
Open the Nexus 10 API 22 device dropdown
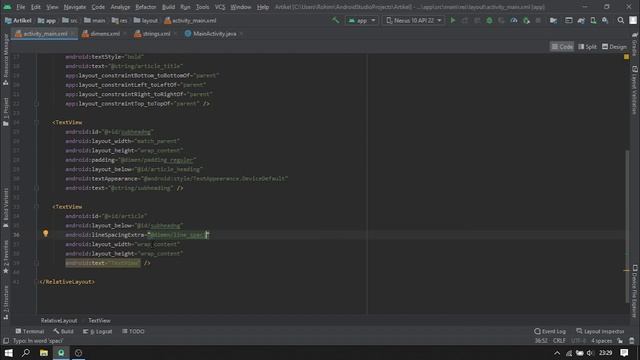413,20
